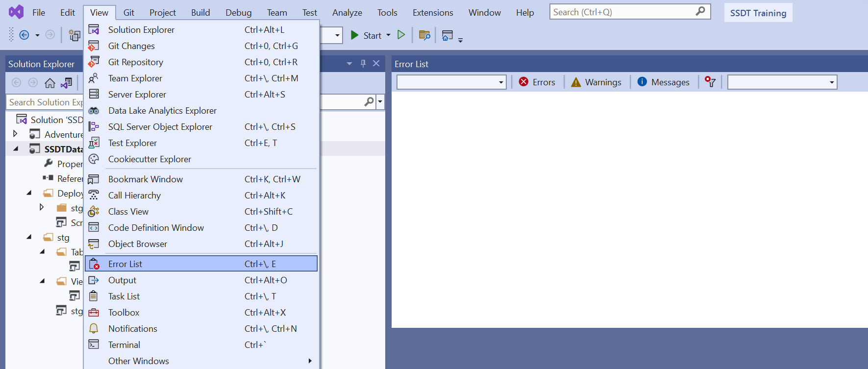Click the SSDT Training button
This screenshot has width=868, height=369.
(x=758, y=13)
